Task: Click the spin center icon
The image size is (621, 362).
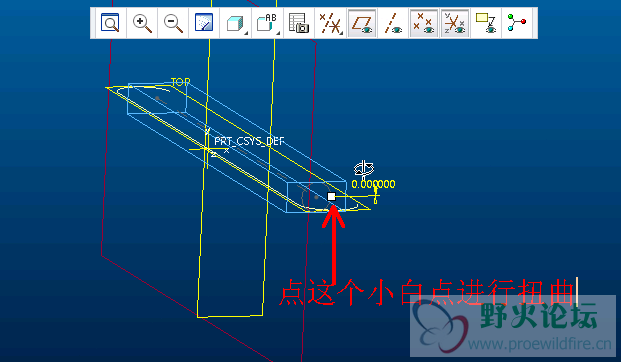Action: tap(517, 23)
